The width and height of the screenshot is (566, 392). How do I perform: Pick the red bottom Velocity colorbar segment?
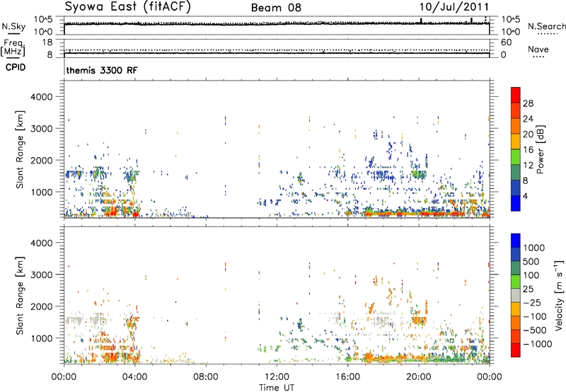coord(516,350)
